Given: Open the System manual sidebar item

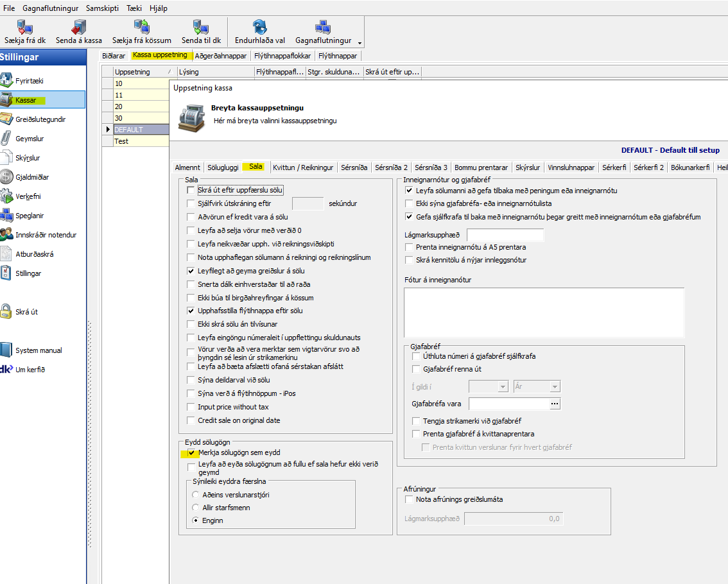Looking at the screenshot, I should point(39,350).
